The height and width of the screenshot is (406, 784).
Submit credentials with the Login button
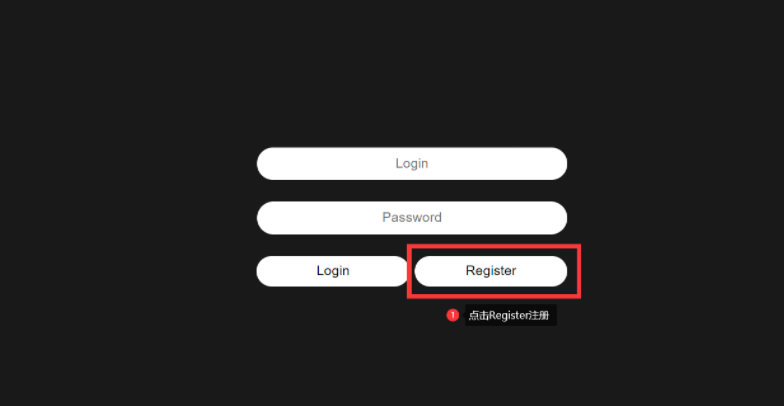[333, 271]
